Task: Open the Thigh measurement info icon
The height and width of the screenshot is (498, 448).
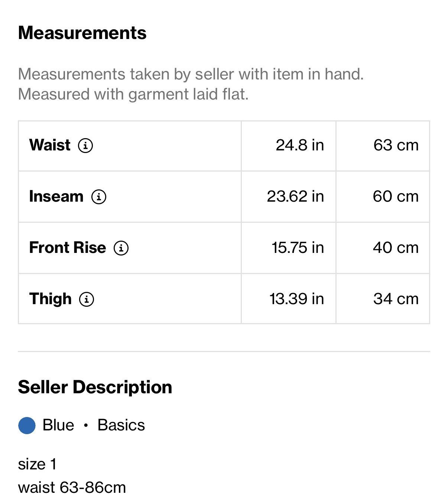Action: [87, 299]
